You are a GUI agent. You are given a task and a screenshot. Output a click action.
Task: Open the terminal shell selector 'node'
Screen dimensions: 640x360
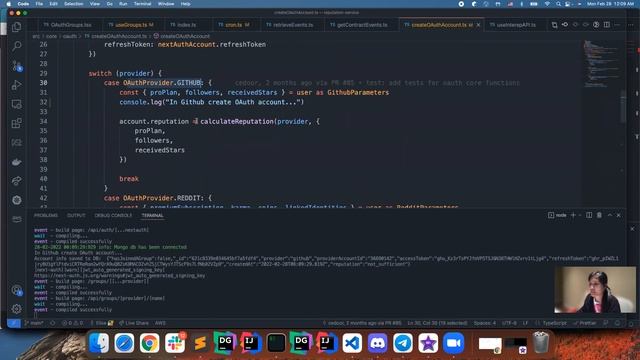pyautogui.click(x=558, y=215)
